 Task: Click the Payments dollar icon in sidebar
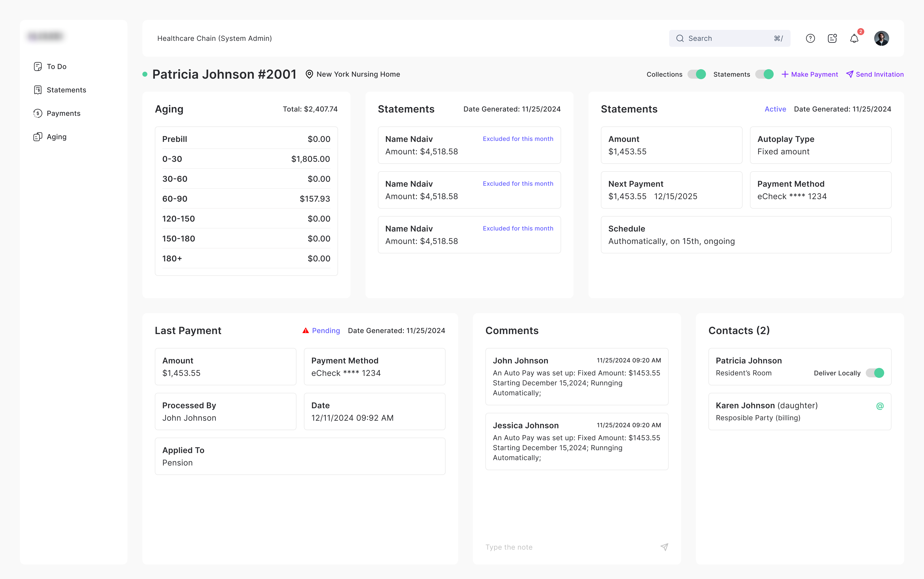[x=38, y=113]
